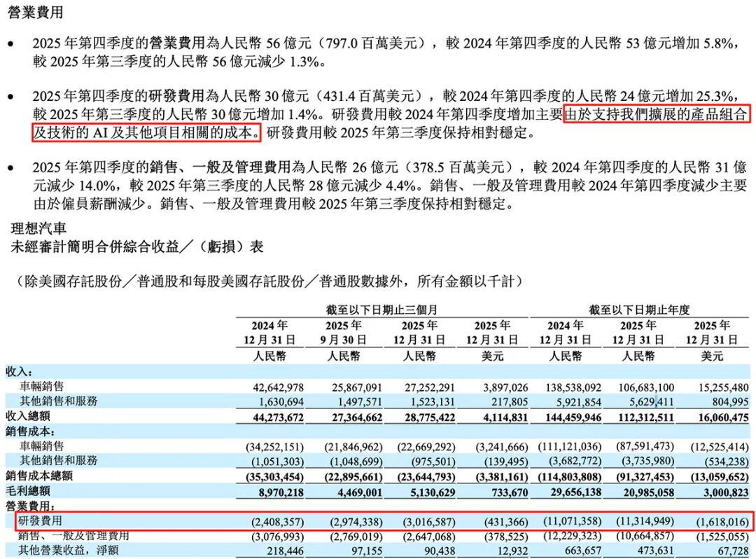Click the value 218,446 in other operating income

click(x=284, y=551)
